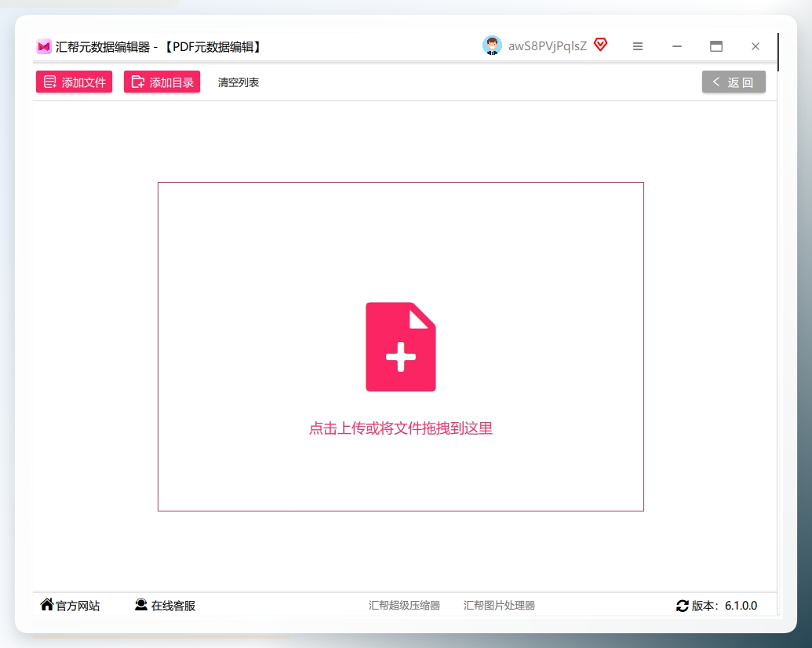Close the 汇帮元数据编辑器 window
The image size is (812, 648).
click(756, 46)
